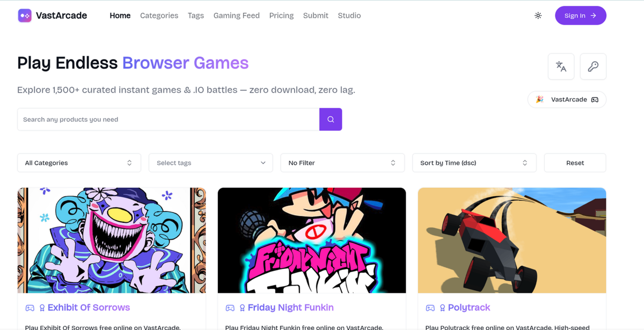
Task: Open the Categories nav item
Action: [159, 16]
